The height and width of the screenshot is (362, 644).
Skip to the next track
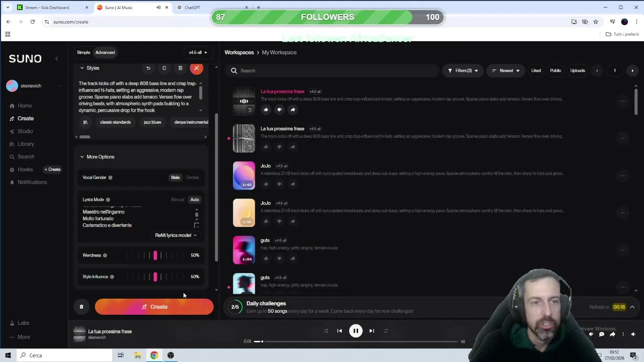point(371,331)
